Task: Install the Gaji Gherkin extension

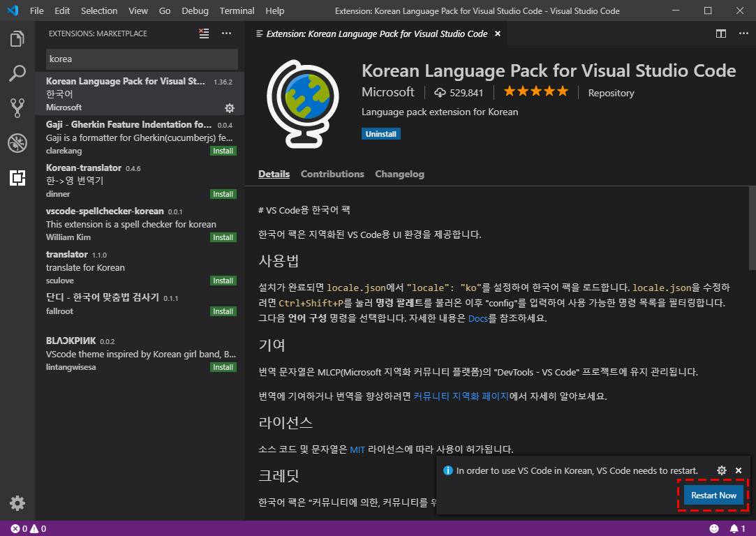Action: tap(223, 151)
